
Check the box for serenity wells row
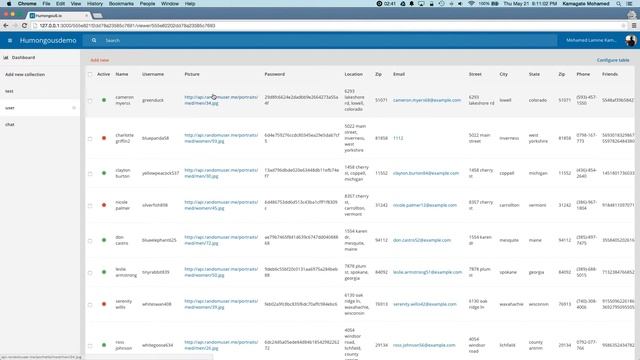(90, 304)
